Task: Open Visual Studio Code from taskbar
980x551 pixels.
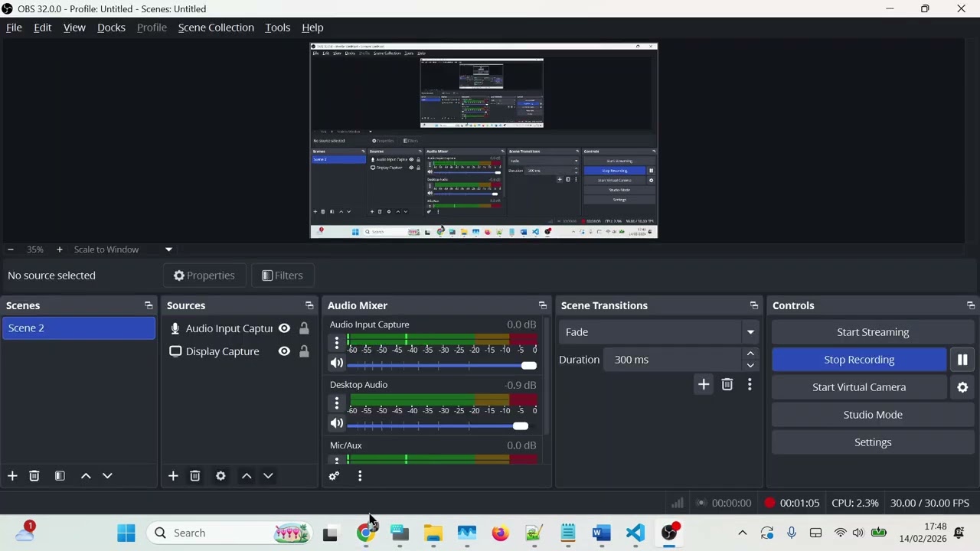Action: (x=635, y=533)
